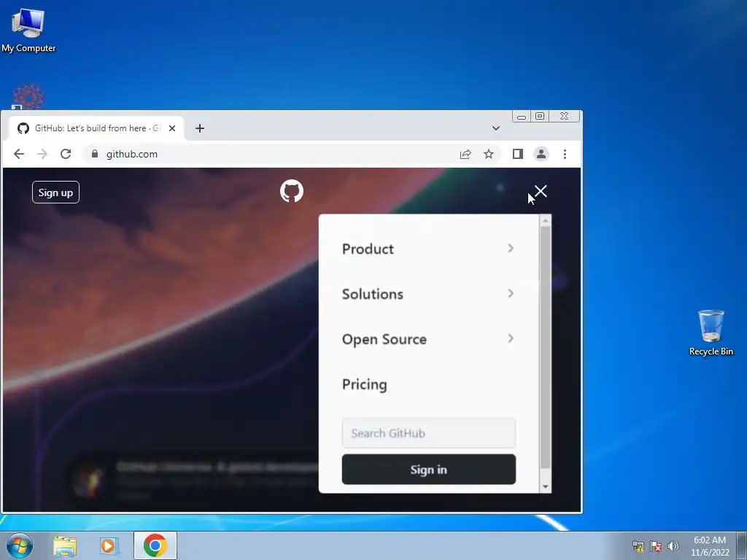Go to the Pricing page link

(x=365, y=384)
